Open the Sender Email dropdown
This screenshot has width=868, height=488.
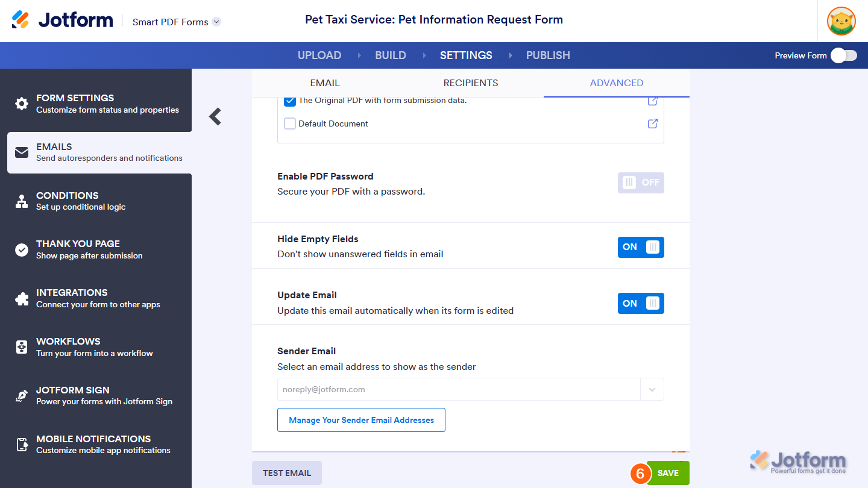point(652,389)
